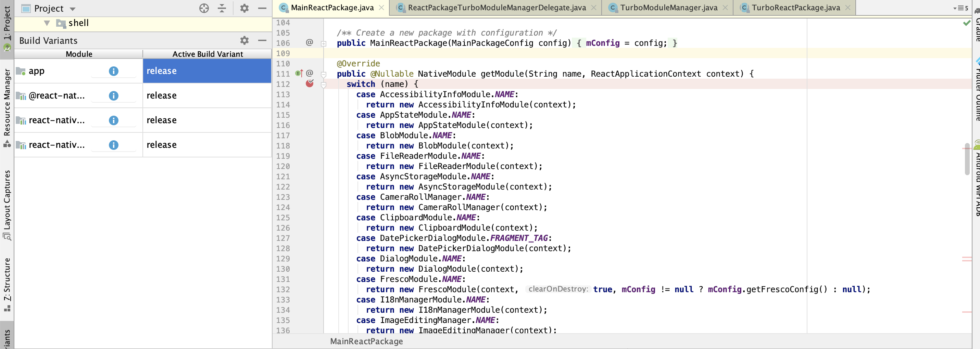Close the TurboReactPackage.java tab
The width and height of the screenshot is (980, 349).
coord(847,8)
